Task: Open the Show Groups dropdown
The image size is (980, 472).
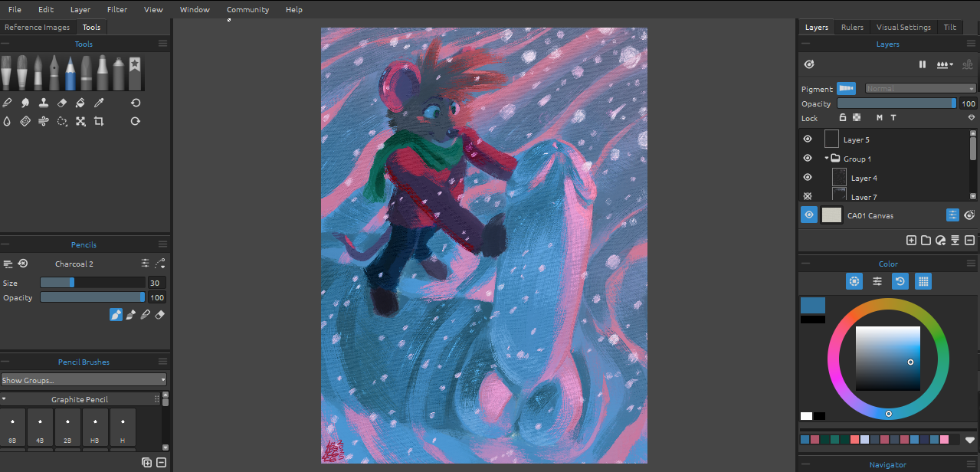Action: (x=84, y=380)
